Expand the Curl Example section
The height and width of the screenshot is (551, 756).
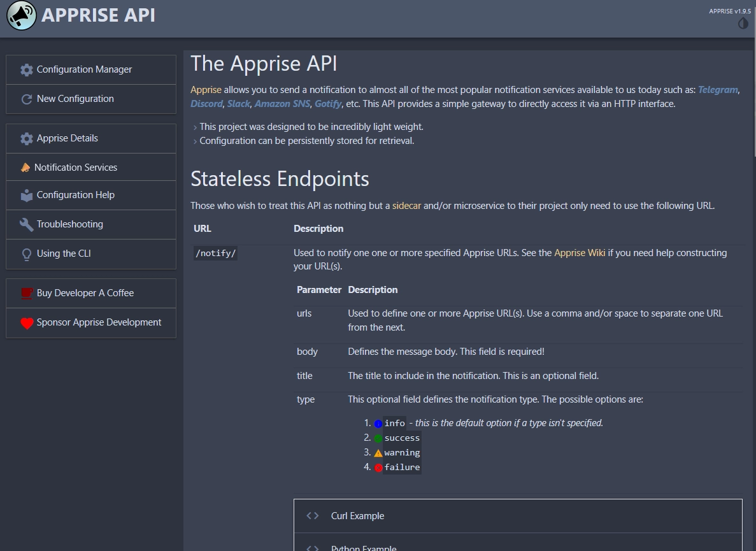(357, 516)
